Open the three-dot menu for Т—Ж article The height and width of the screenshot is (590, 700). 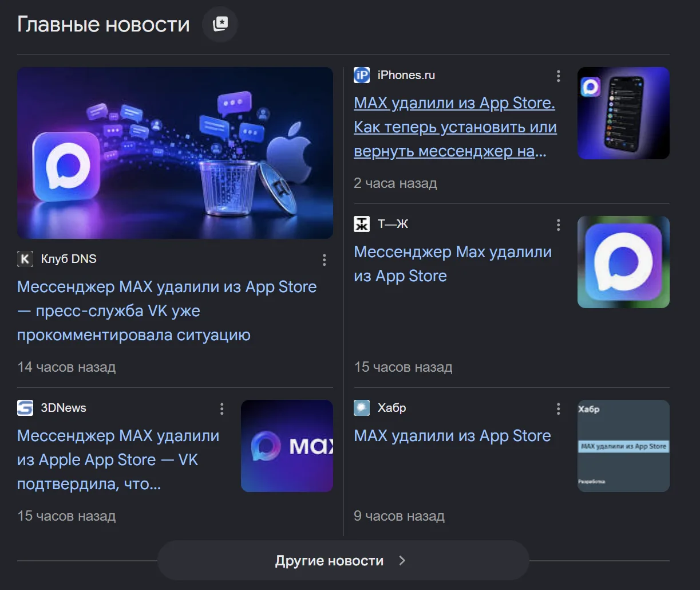click(x=559, y=225)
